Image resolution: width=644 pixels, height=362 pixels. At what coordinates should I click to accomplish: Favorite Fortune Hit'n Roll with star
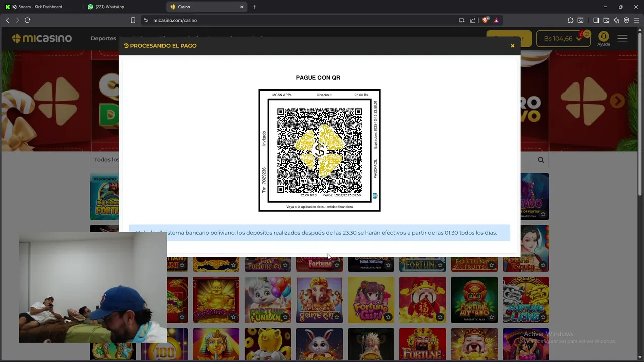pyautogui.click(x=491, y=317)
